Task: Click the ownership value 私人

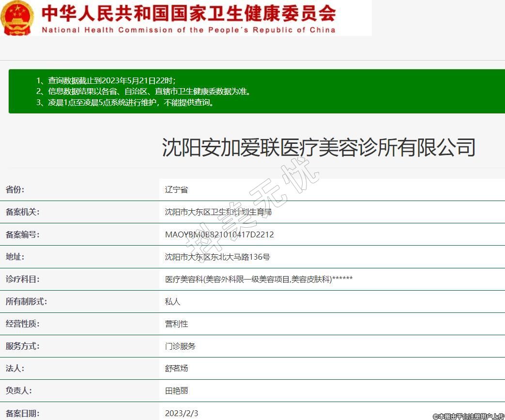Action: pos(172,301)
